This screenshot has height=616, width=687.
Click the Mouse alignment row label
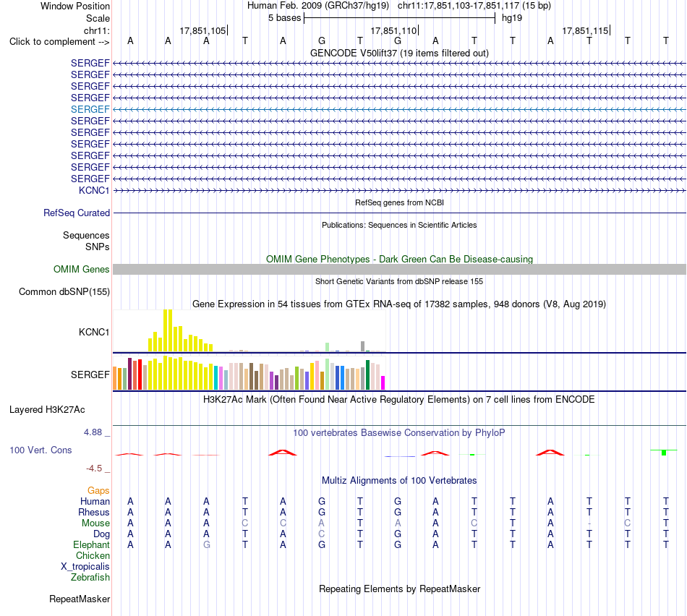click(x=95, y=523)
